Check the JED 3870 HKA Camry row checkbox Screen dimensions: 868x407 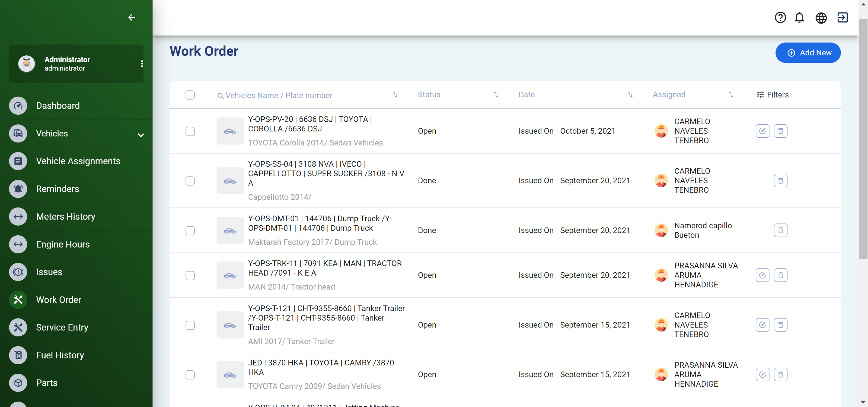pyautogui.click(x=190, y=375)
